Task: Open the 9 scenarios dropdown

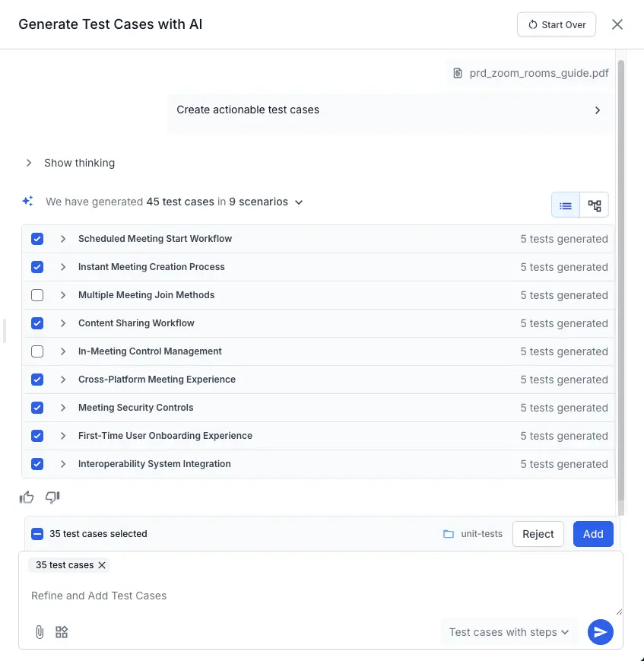Action: point(298,202)
